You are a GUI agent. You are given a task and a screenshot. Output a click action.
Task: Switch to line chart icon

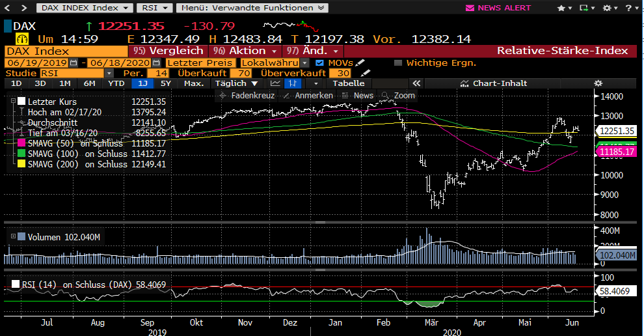pos(275,83)
